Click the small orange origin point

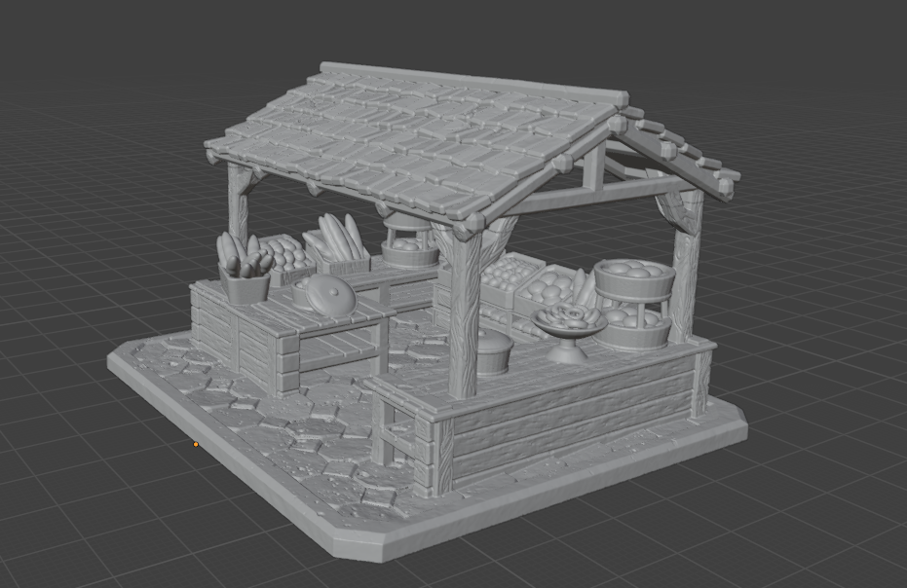[196, 444]
